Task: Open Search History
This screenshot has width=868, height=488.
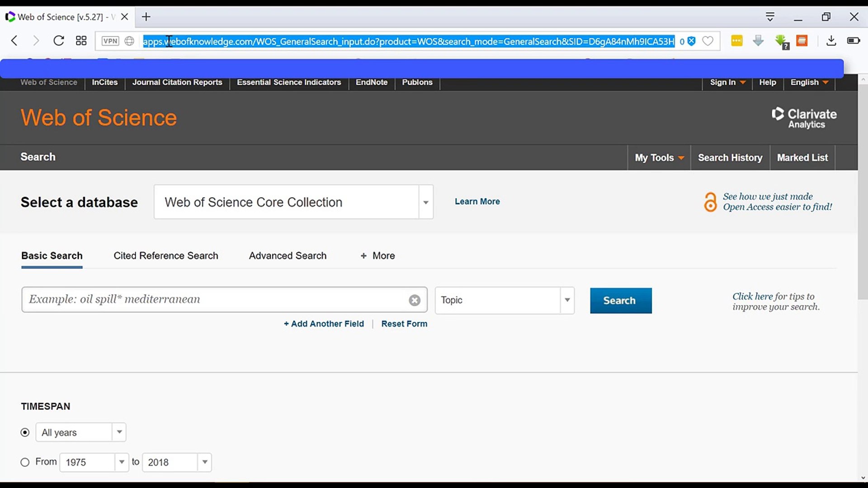Action: pos(730,158)
